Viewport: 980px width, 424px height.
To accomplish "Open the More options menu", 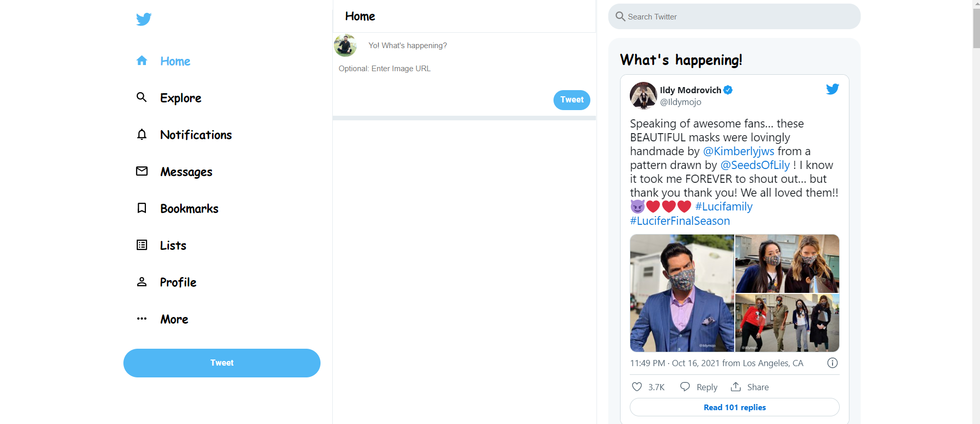I will pyautogui.click(x=142, y=319).
